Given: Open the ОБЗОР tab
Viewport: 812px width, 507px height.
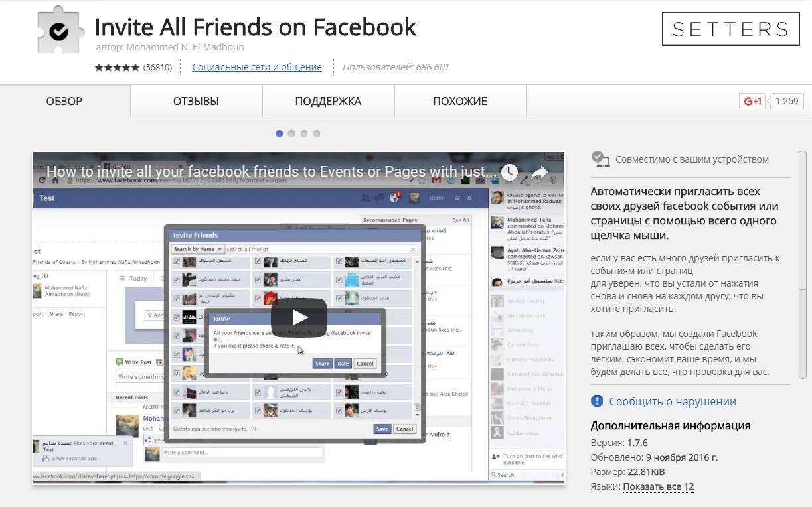Looking at the screenshot, I should [x=64, y=102].
